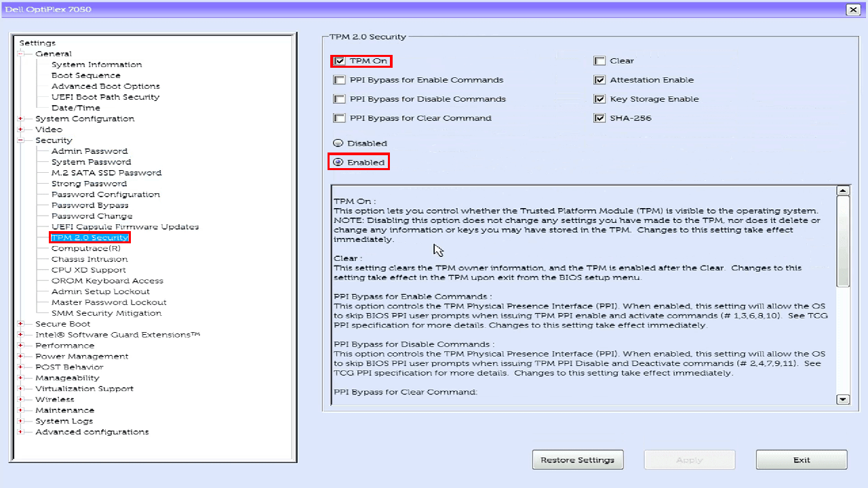Uncheck the TPM On checkbox
The image size is (868, 488).
coord(340,61)
